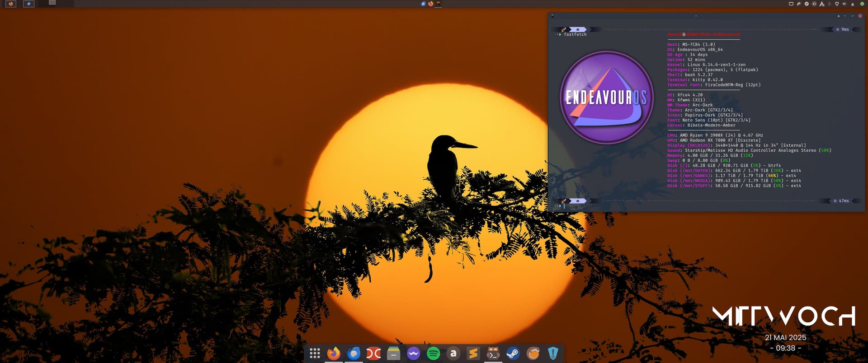The width and height of the screenshot is (868, 363).
Task: Click 'Kernel: Linux 6.14.6-zen1-1-zen' line
Action: point(706,65)
